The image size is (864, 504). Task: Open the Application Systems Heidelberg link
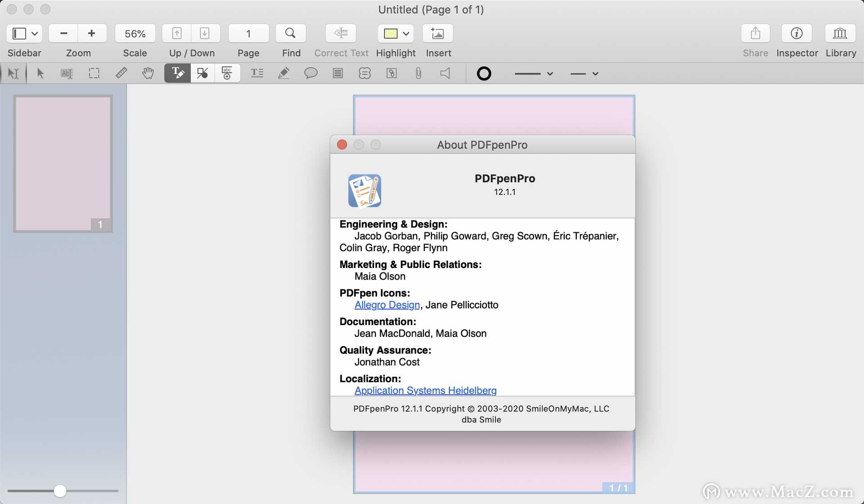[x=425, y=390]
